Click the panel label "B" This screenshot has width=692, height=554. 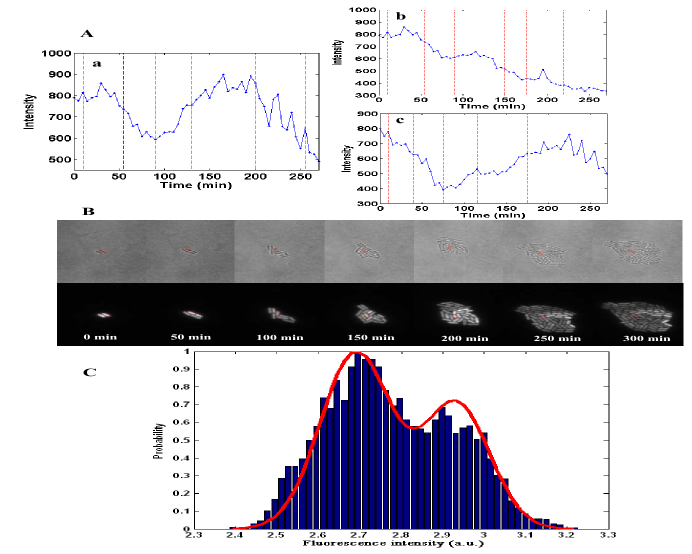(x=88, y=211)
